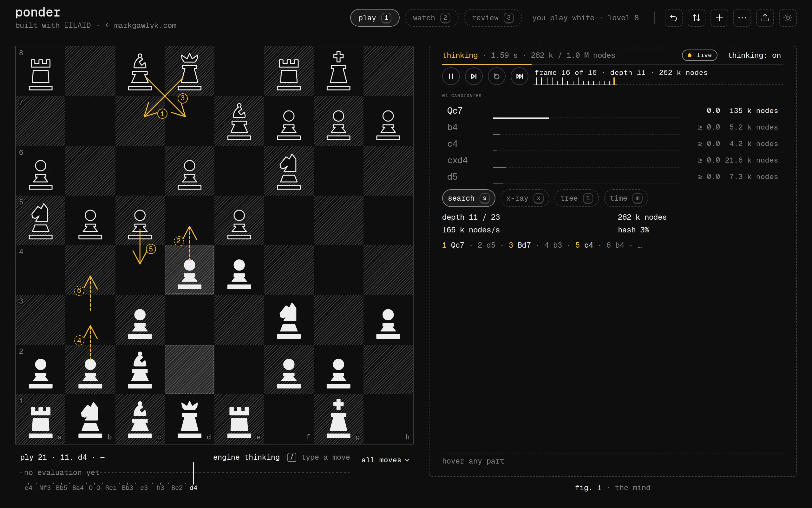
Task: Select the white bishop on c2
Action: tap(140, 370)
